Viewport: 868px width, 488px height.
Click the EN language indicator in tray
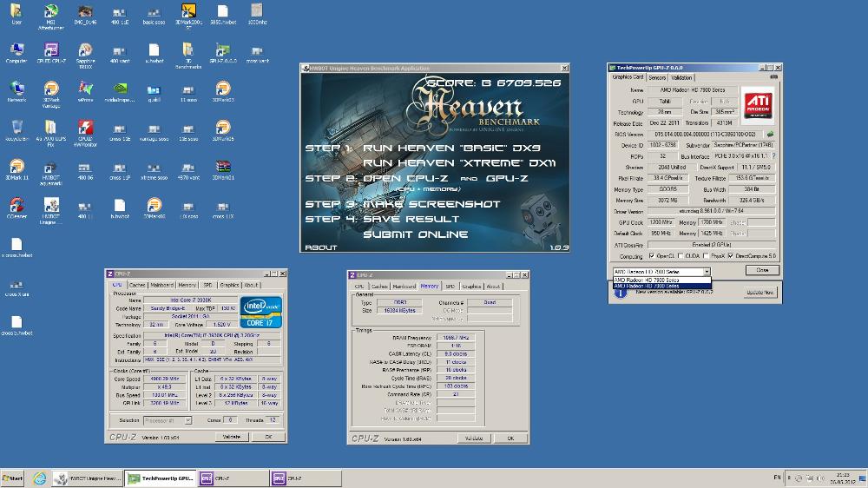click(777, 477)
